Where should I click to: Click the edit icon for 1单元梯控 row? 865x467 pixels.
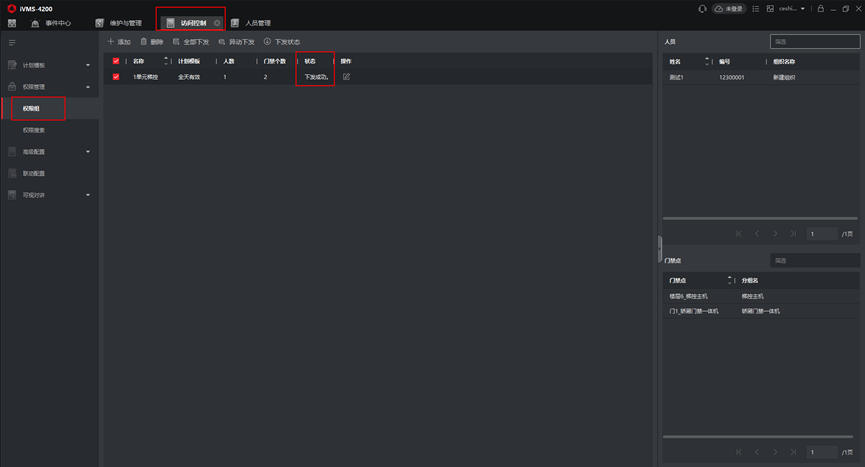346,77
